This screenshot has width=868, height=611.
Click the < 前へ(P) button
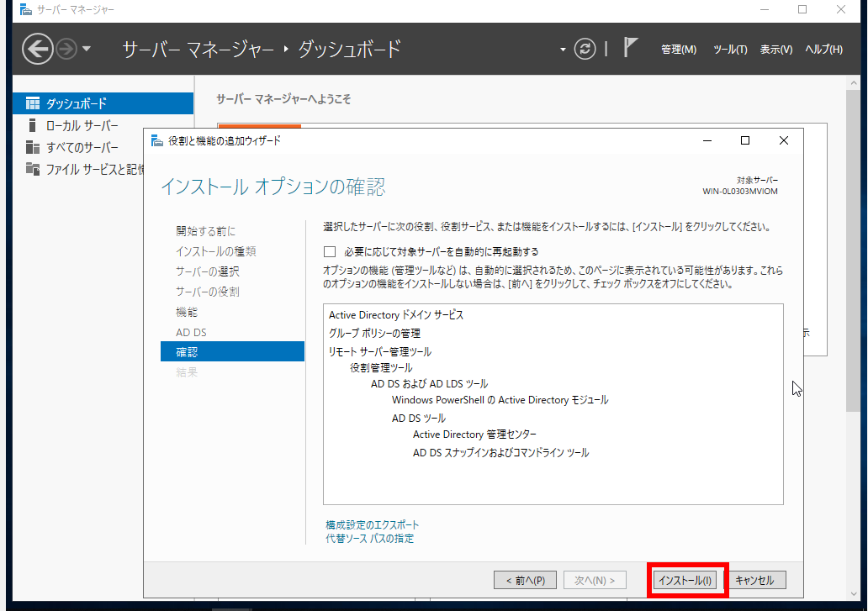click(x=525, y=580)
